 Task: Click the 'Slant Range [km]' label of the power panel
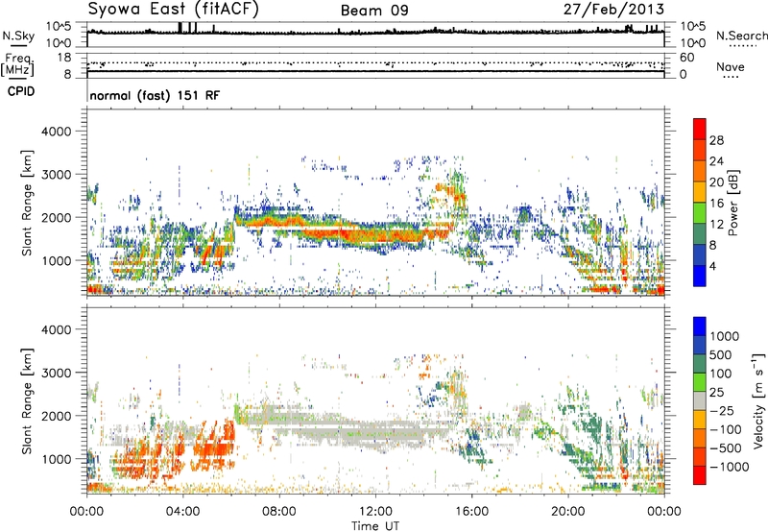(x=27, y=203)
